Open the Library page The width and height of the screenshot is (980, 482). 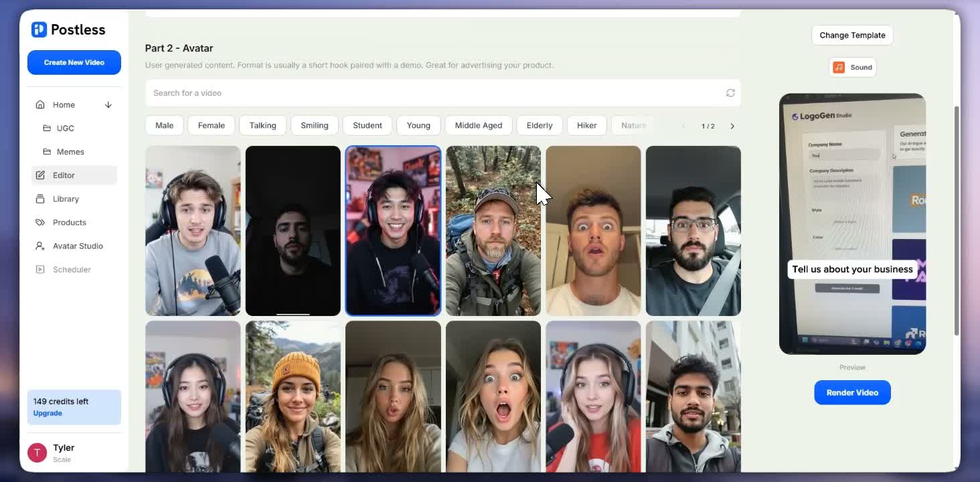66,199
